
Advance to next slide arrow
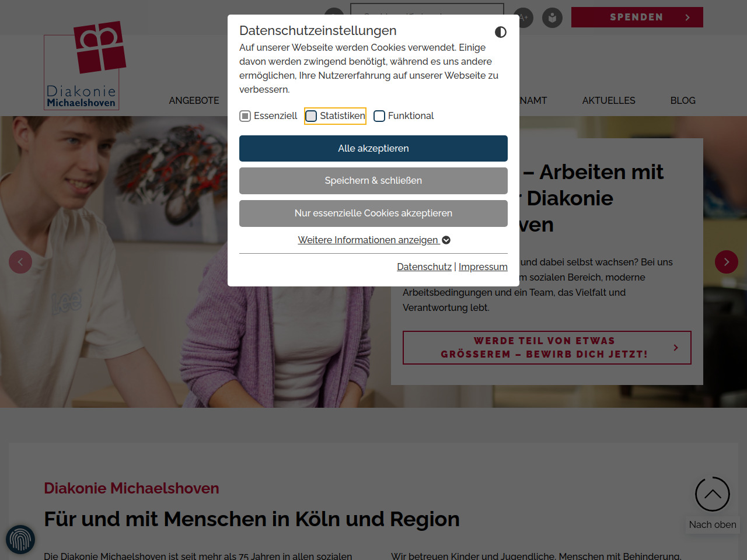[x=726, y=262]
